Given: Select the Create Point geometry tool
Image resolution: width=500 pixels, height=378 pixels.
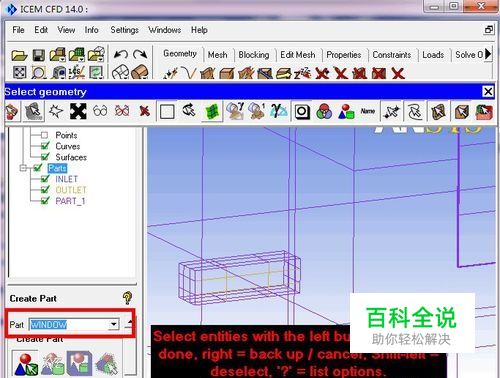Looking at the screenshot, I should click(170, 73).
